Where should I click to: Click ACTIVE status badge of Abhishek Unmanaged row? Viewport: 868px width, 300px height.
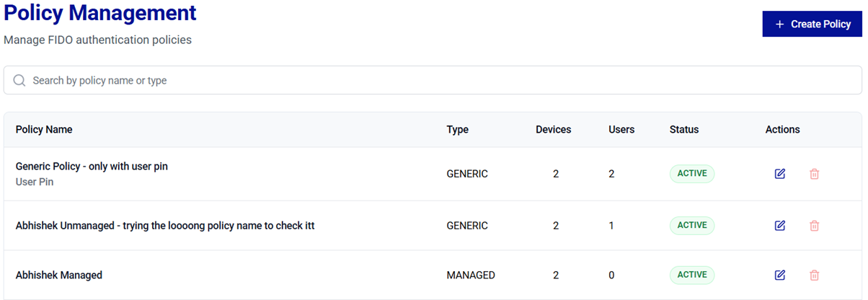(x=692, y=226)
